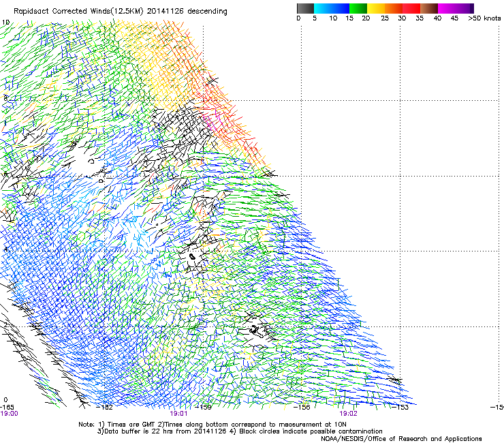This screenshot has width=504, height=443.
Task: Click the latitude 10 axis label
Action: click(x=5, y=22)
